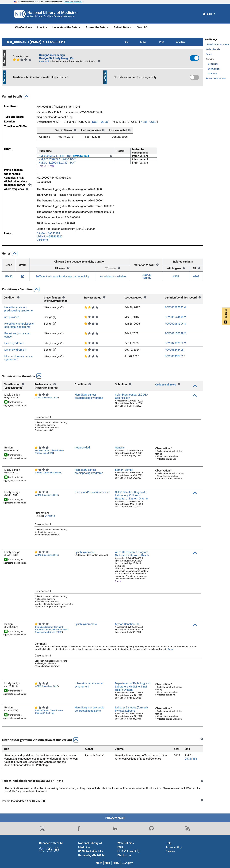Toggle the Germline classification switch
This screenshot has width=230, height=868.
pos(194,58)
